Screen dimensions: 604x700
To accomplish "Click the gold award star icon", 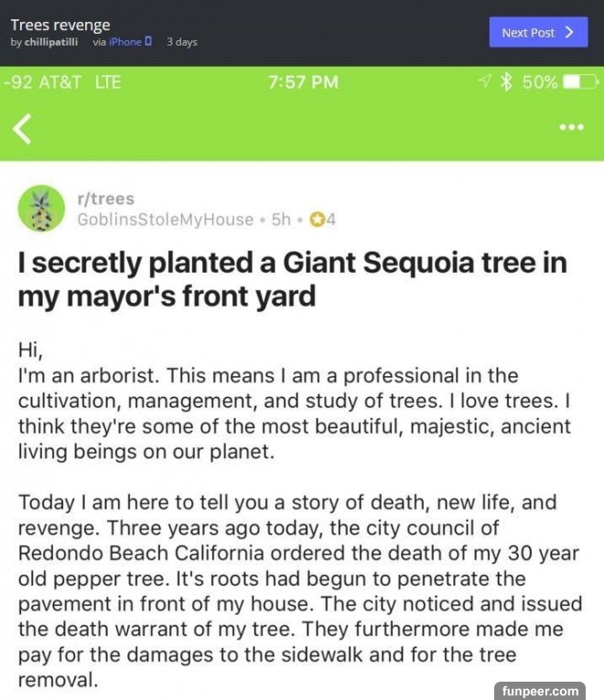I will pyautogui.click(x=317, y=219).
